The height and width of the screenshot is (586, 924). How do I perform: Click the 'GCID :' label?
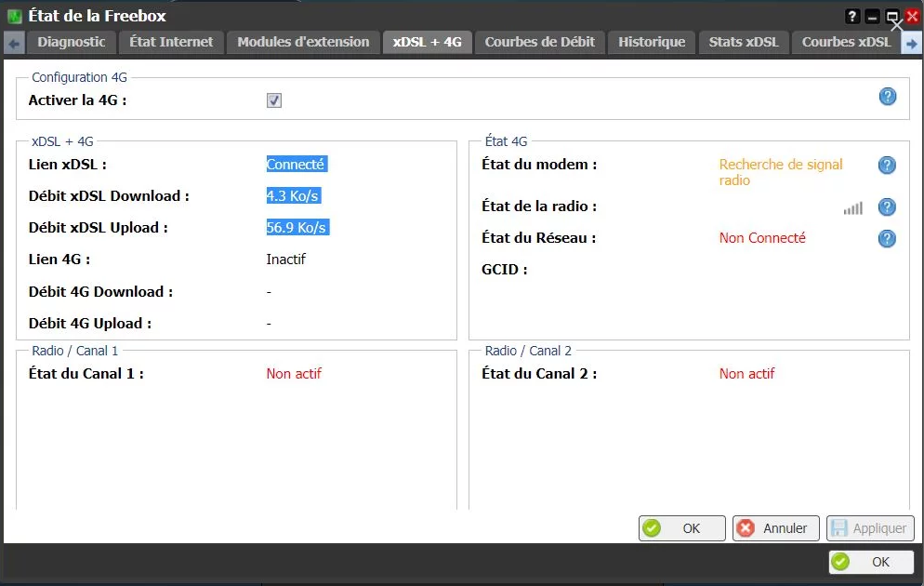505,270
